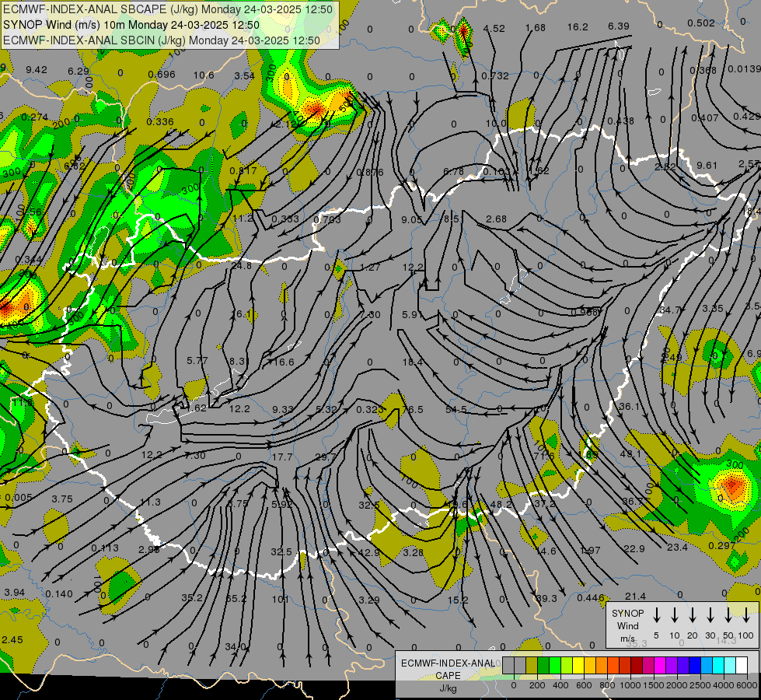This screenshot has height=700, width=761.
Task: Click the 50 m/s wind arrow in legend
Action: 728,615
